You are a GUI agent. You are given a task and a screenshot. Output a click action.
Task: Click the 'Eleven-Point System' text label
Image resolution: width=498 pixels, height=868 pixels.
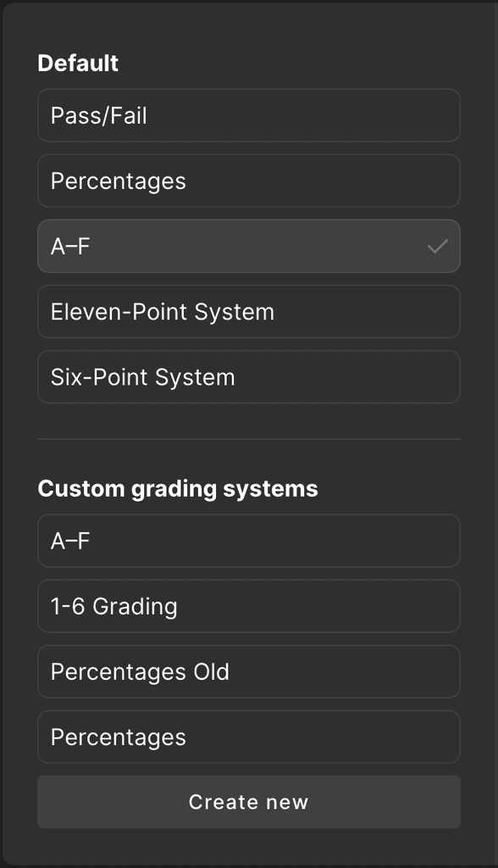pyautogui.click(x=163, y=312)
